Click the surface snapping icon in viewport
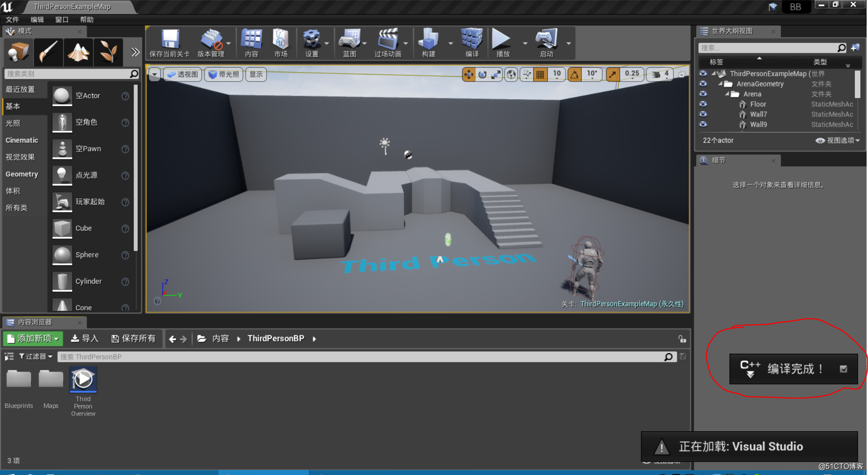Screen dimensions: 868x475 coord(527,74)
